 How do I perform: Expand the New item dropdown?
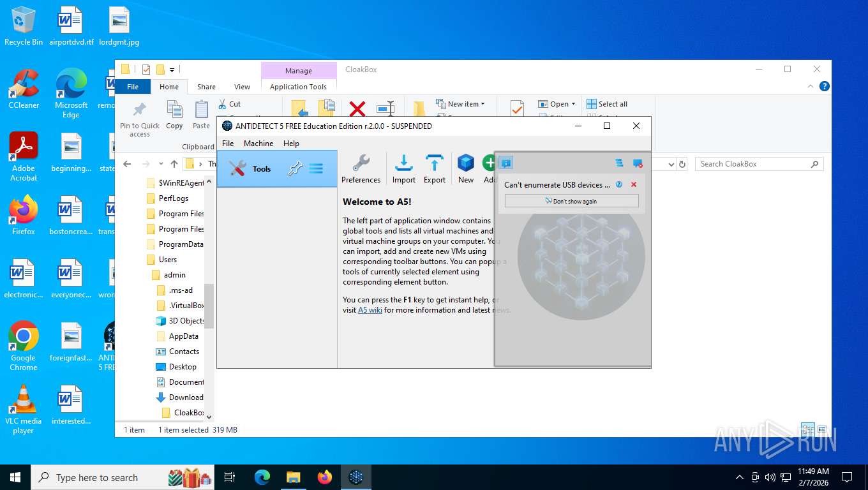460,104
